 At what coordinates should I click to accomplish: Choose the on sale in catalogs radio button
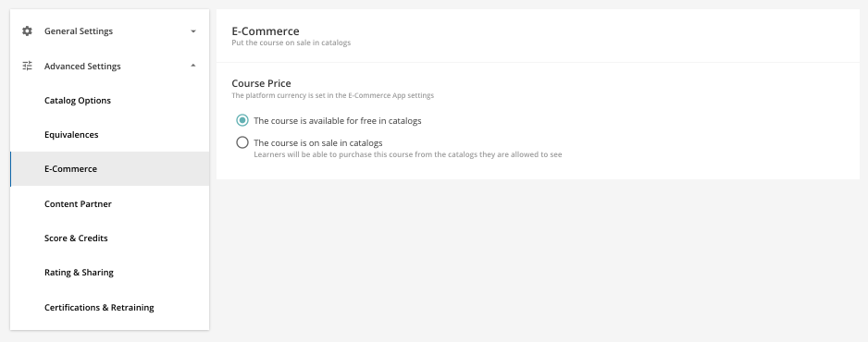click(242, 142)
